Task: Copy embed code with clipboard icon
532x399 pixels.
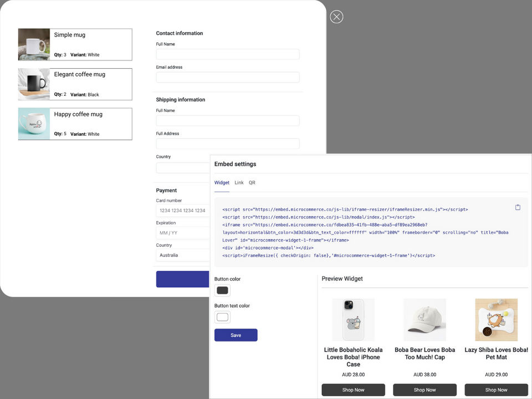Action: (518, 207)
